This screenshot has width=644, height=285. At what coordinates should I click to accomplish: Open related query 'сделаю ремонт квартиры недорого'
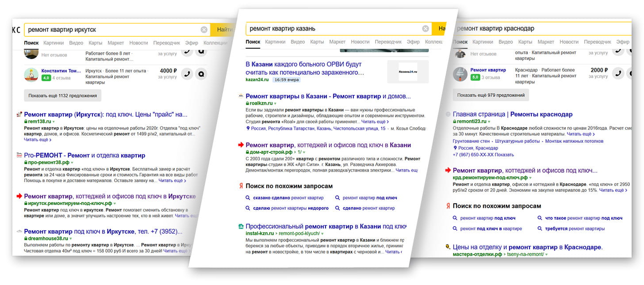(291, 208)
